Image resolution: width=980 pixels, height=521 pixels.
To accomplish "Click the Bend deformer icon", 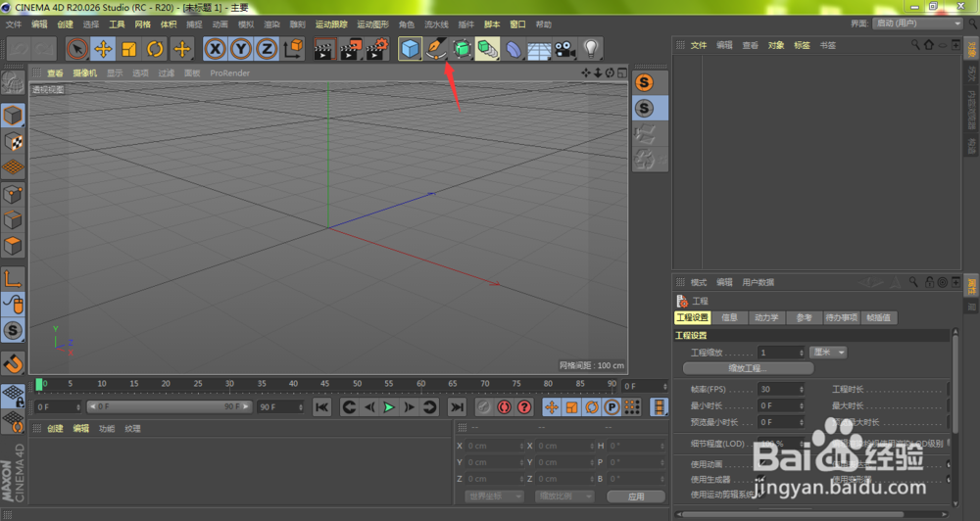I will pos(514,49).
